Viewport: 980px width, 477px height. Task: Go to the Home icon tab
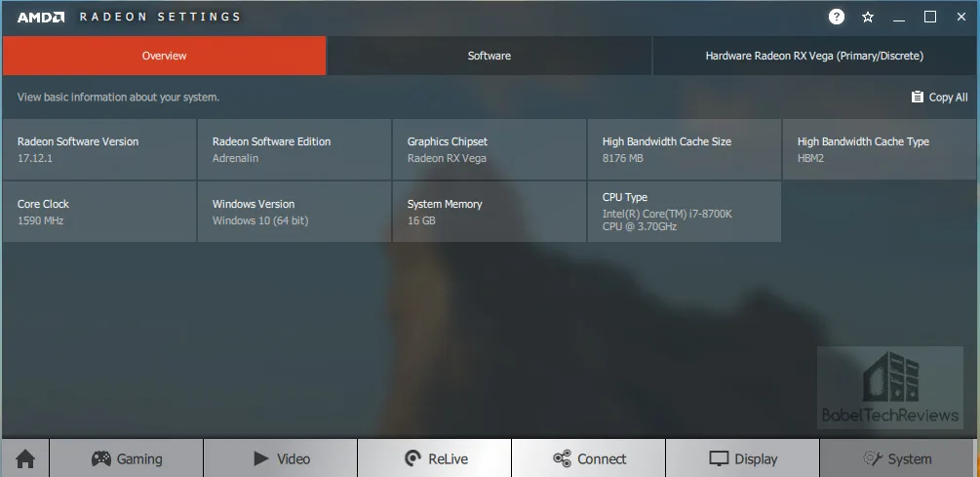point(25,458)
